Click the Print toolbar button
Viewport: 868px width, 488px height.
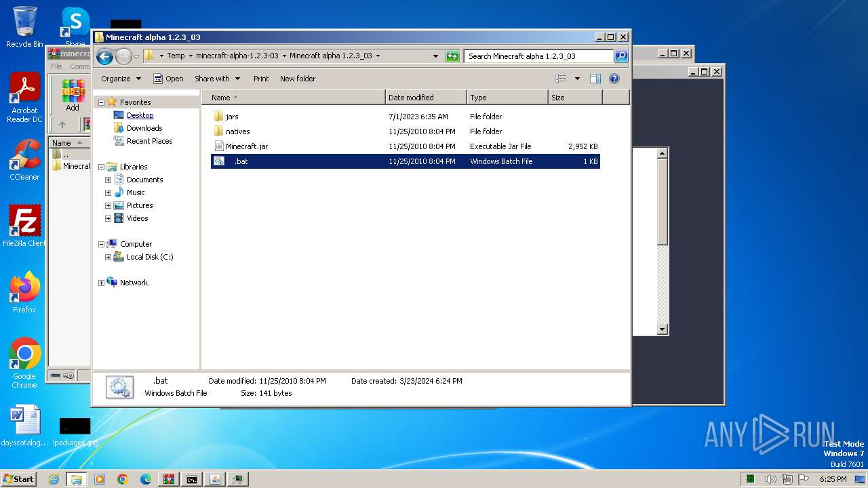point(261,79)
